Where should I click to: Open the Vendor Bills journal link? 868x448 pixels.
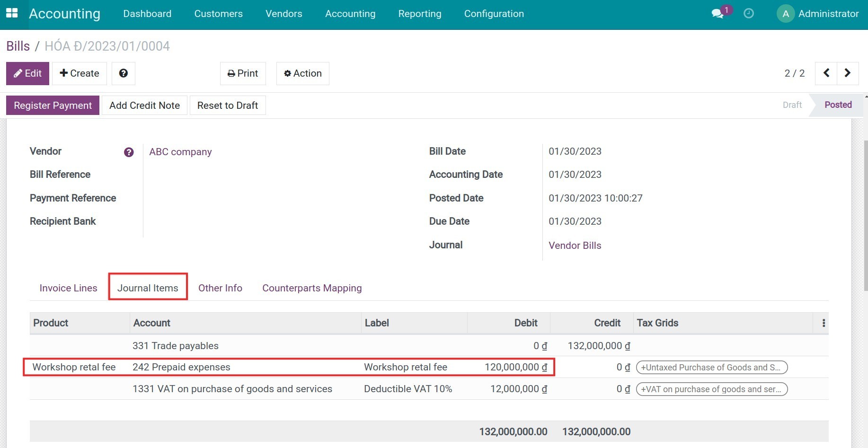click(x=575, y=246)
